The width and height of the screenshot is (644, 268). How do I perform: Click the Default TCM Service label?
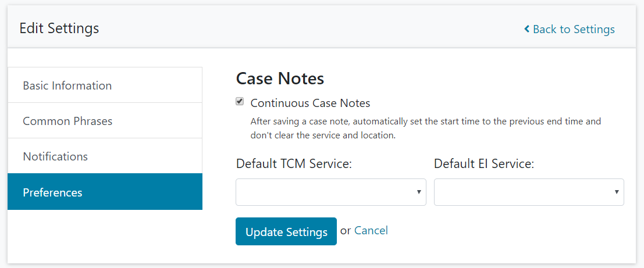coord(294,164)
